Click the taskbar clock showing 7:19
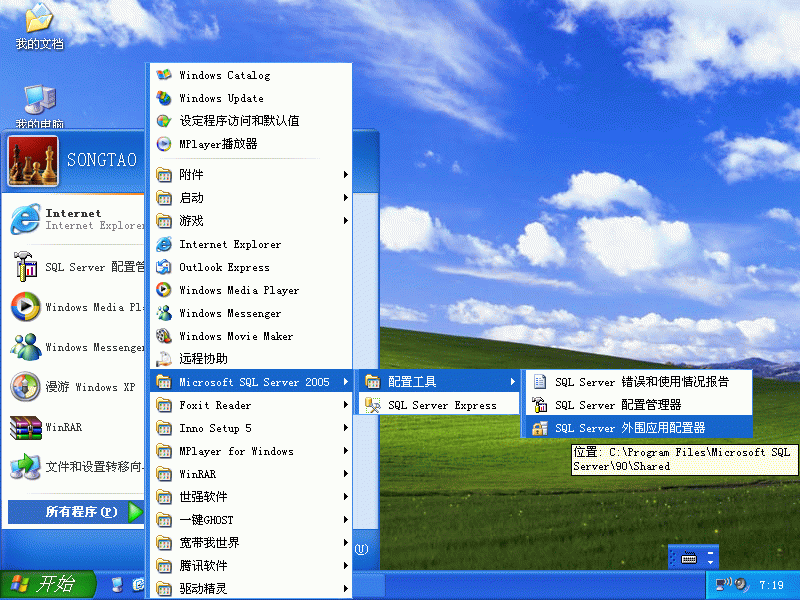The image size is (800, 600). 771,585
